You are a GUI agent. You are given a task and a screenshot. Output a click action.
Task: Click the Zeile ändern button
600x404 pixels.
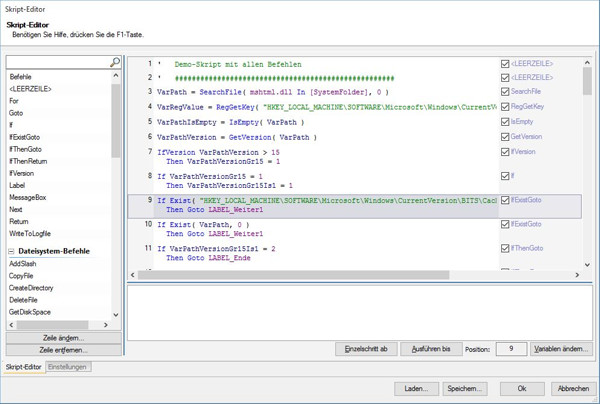pyautogui.click(x=64, y=338)
